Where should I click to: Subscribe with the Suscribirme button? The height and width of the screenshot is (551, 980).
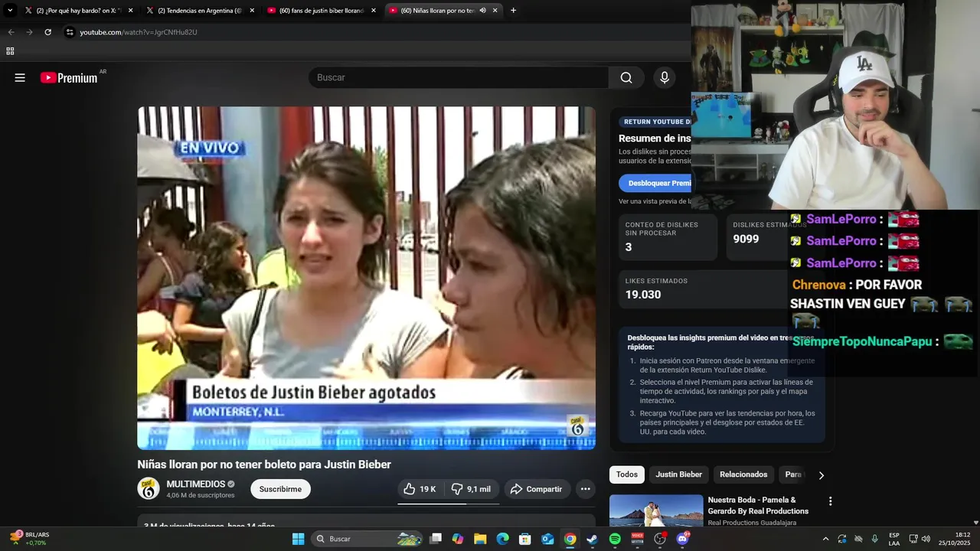280,489
